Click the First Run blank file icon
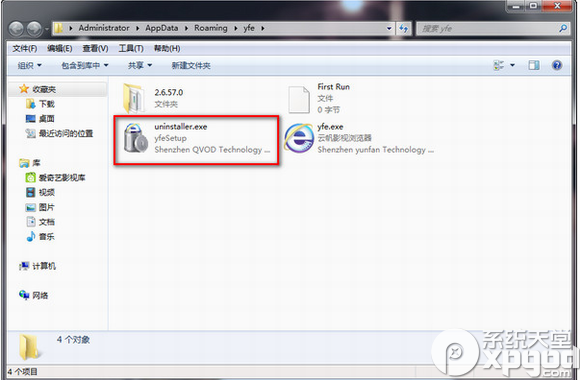Screen dimensions: 580x380 [299, 99]
